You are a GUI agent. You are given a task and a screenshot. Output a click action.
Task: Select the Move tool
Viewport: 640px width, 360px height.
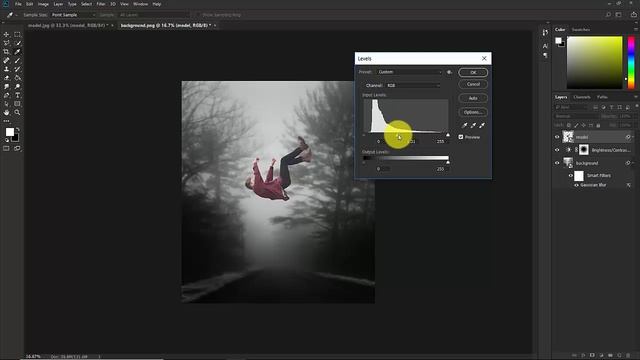coord(6,34)
